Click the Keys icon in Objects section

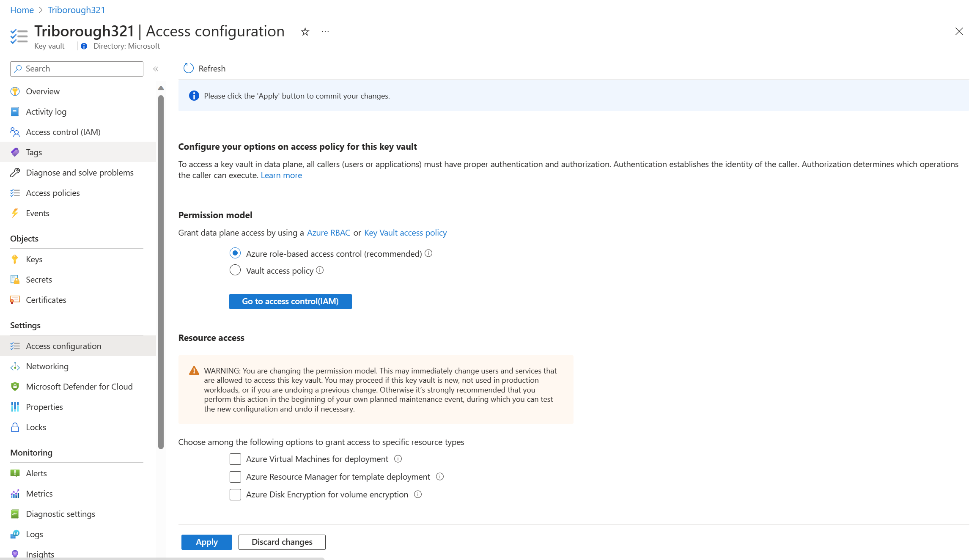click(15, 258)
